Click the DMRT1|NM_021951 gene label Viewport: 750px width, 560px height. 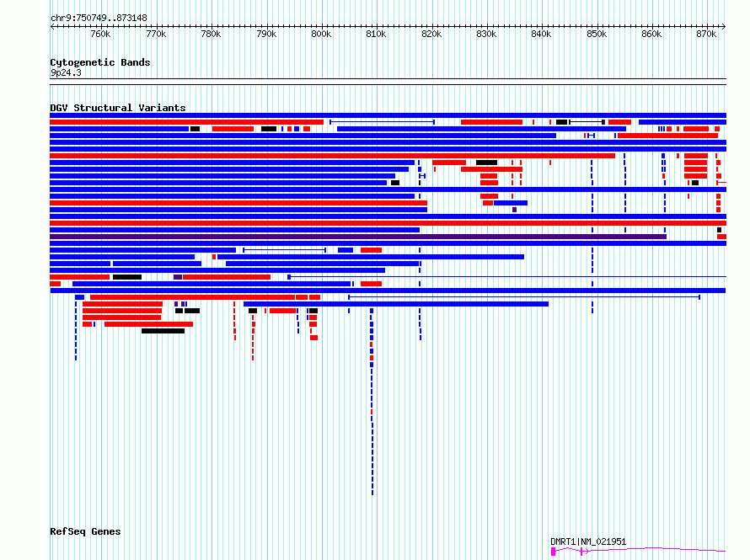point(588,541)
